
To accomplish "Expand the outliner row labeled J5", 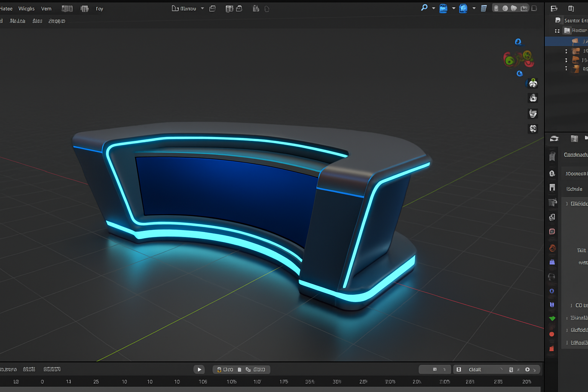I will point(566,60).
